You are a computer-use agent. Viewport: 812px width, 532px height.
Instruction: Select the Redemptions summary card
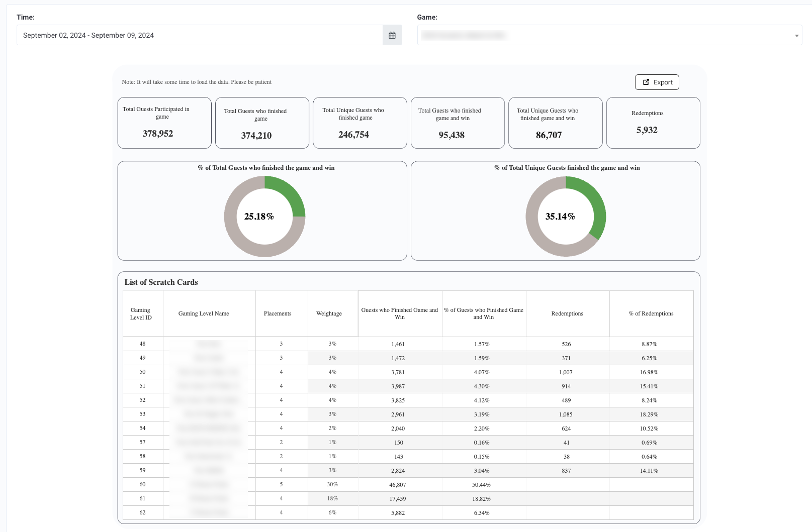coord(653,123)
